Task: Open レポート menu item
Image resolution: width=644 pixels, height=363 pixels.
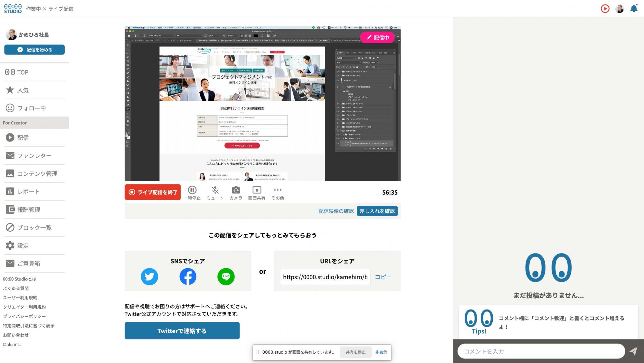Action: click(x=34, y=191)
